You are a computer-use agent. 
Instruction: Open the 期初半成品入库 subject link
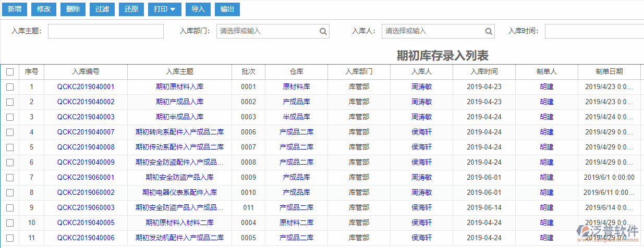179,117
